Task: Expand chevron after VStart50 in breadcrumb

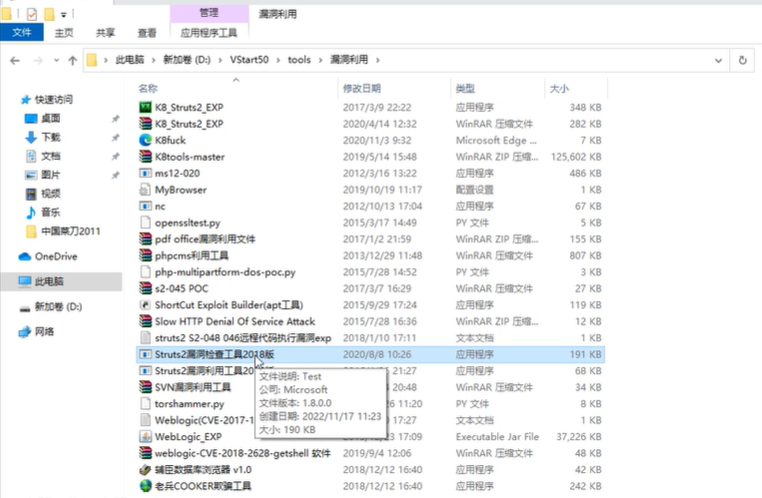Action: [x=278, y=60]
